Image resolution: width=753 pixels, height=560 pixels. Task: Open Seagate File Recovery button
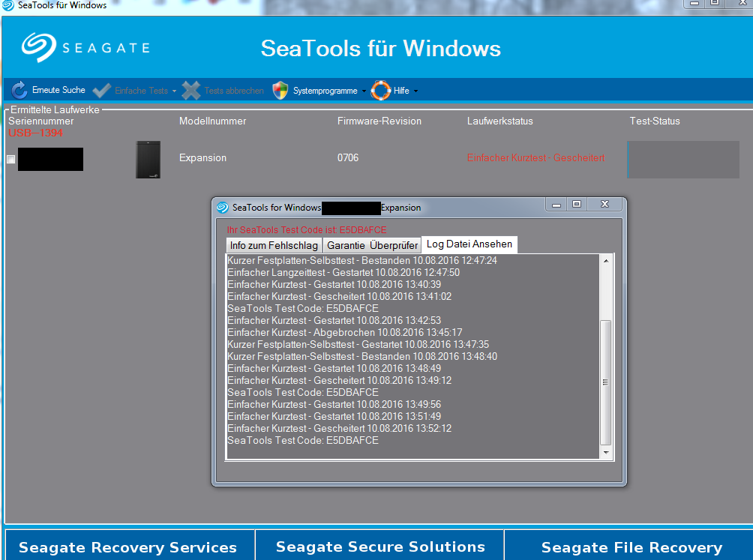click(x=629, y=545)
